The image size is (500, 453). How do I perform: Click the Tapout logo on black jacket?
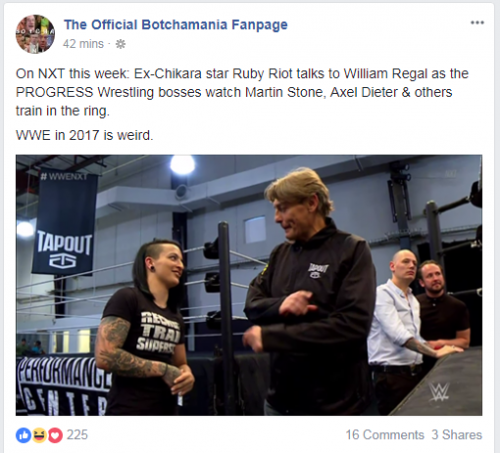click(318, 270)
